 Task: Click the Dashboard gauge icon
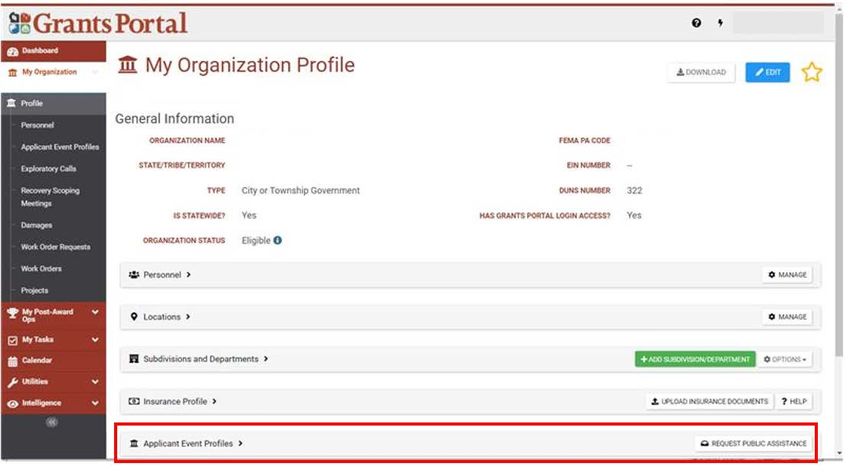13,51
